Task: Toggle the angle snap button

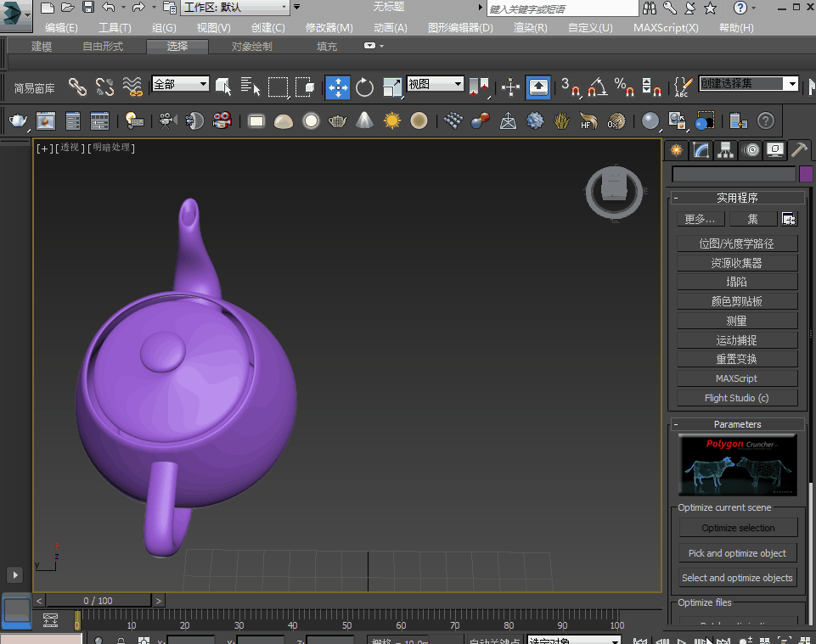Action: tap(597, 87)
